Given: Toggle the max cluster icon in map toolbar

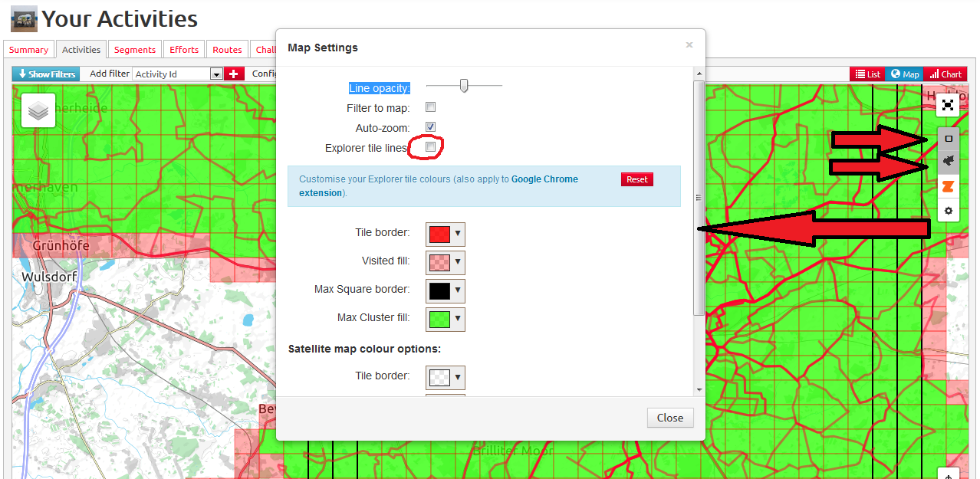Looking at the screenshot, I should coord(949,161).
